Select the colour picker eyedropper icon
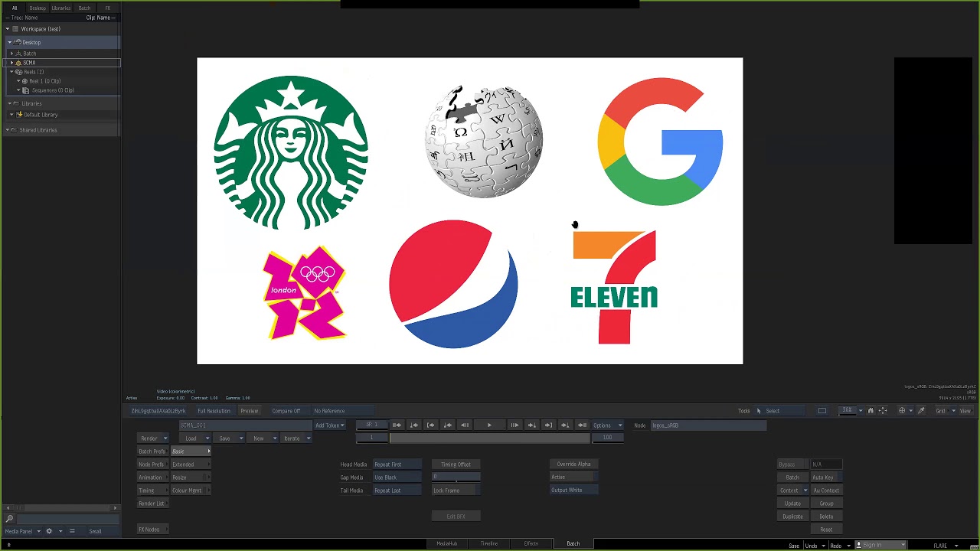 (x=921, y=411)
